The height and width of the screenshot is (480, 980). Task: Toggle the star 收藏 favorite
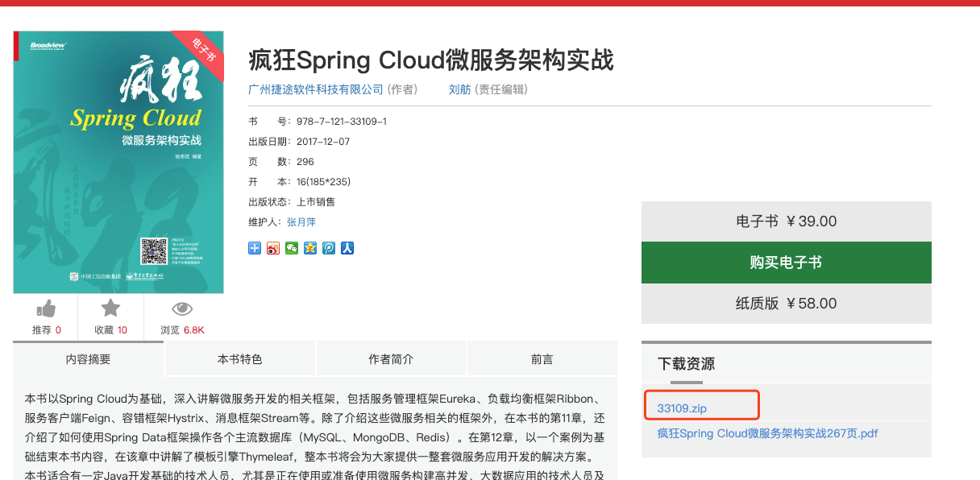(x=110, y=308)
